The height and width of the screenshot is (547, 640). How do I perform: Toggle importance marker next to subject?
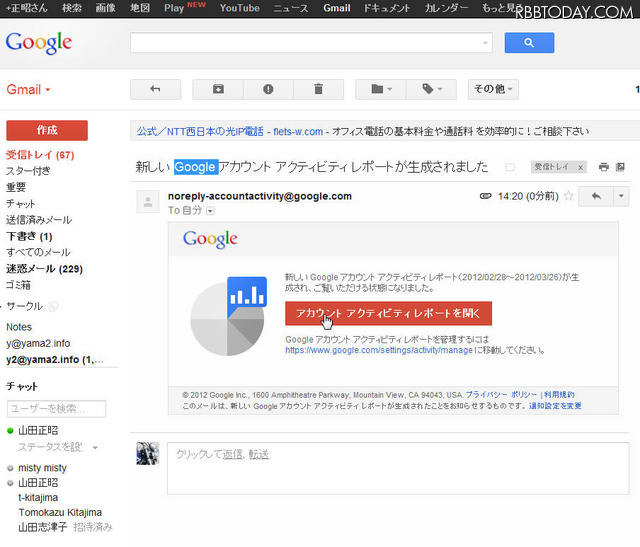pyautogui.click(x=510, y=167)
